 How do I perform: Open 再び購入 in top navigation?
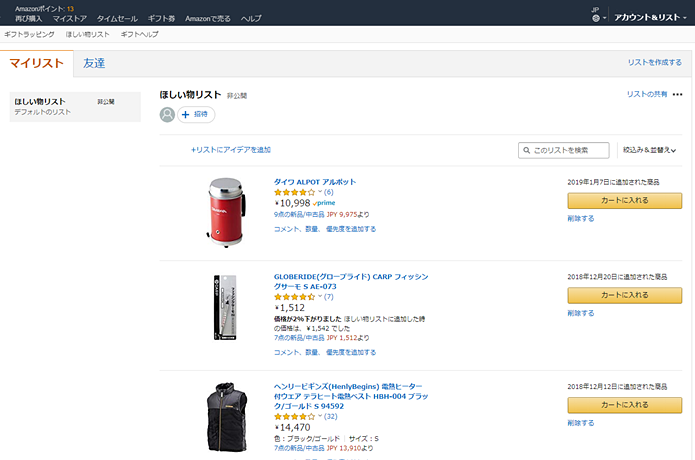28,19
